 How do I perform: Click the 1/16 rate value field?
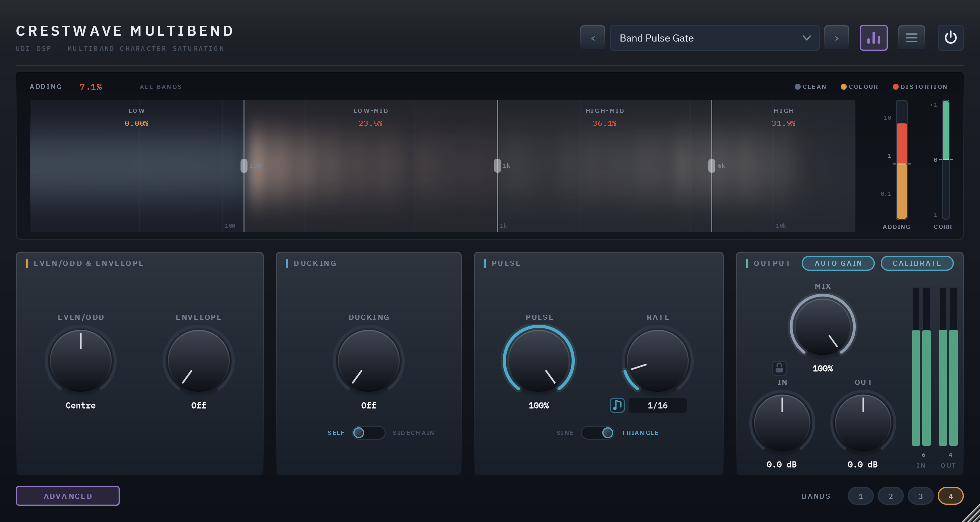658,405
